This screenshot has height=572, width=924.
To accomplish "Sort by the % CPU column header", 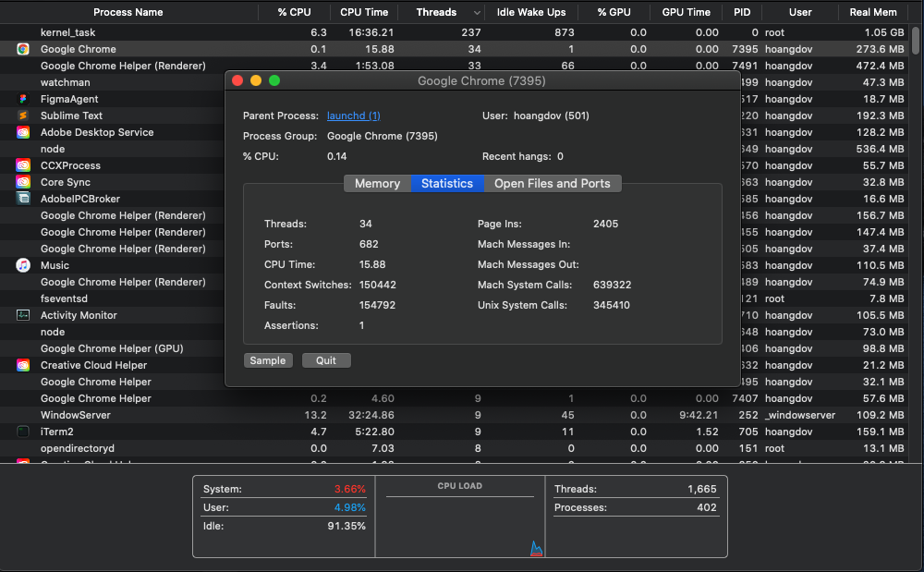I will click(x=295, y=12).
